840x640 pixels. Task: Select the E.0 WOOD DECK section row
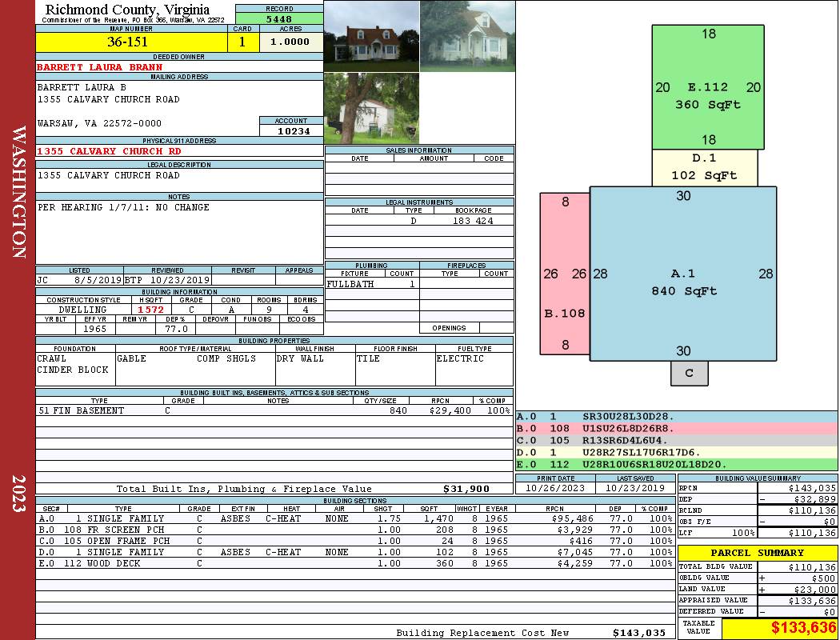coord(356,563)
